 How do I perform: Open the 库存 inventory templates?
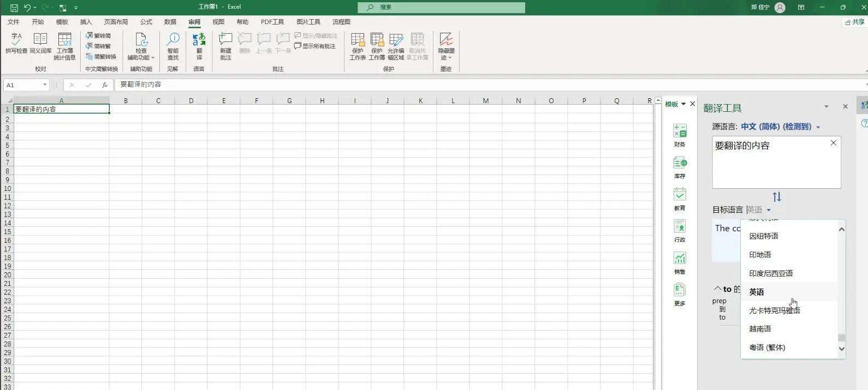click(680, 167)
